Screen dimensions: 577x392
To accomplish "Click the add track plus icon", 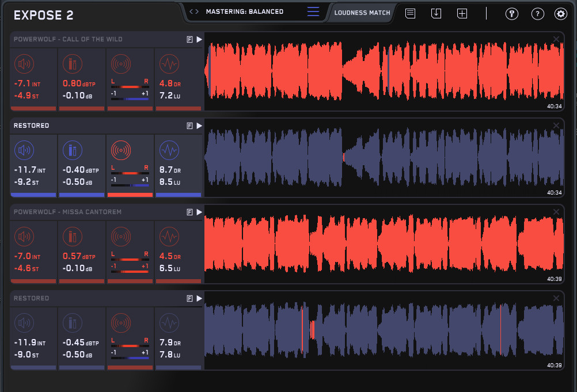I will coord(462,14).
